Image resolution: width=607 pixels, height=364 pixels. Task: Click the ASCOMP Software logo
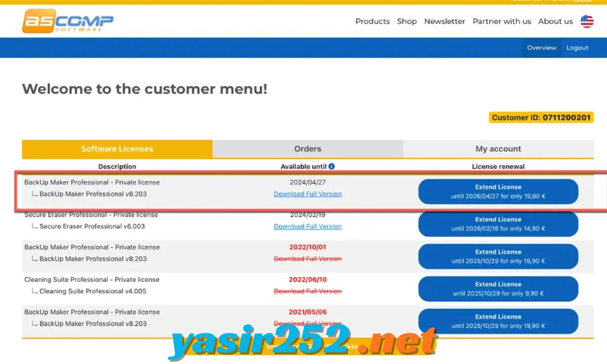point(68,21)
